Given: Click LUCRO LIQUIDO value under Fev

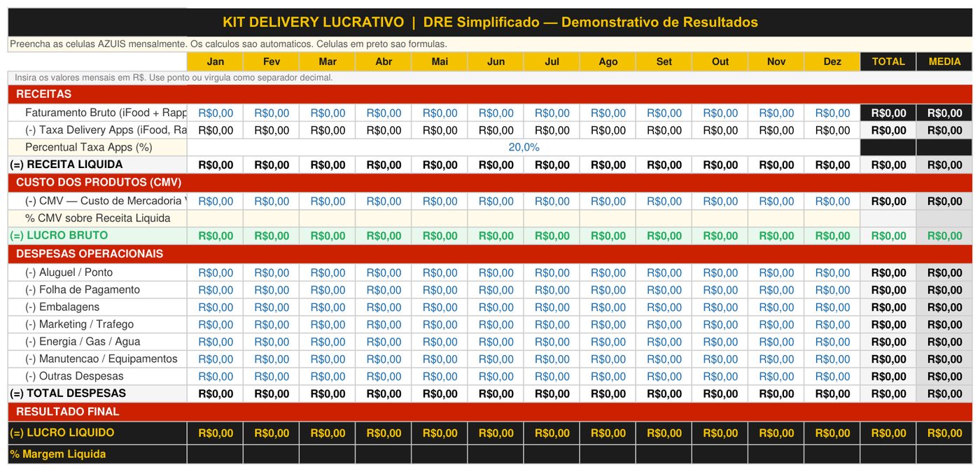Looking at the screenshot, I should (x=272, y=433).
